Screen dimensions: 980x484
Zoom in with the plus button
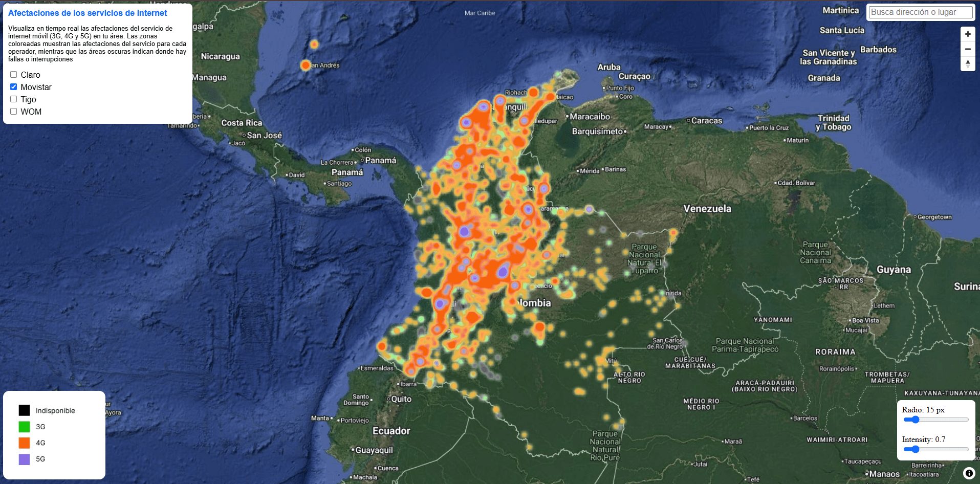968,34
